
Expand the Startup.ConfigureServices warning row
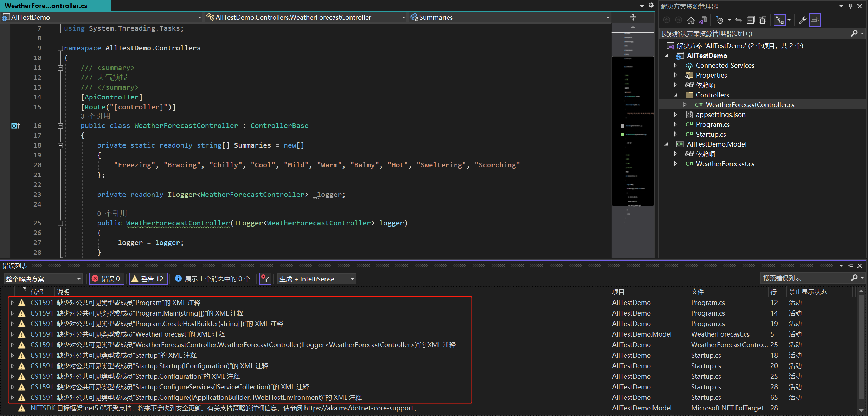point(12,387)
